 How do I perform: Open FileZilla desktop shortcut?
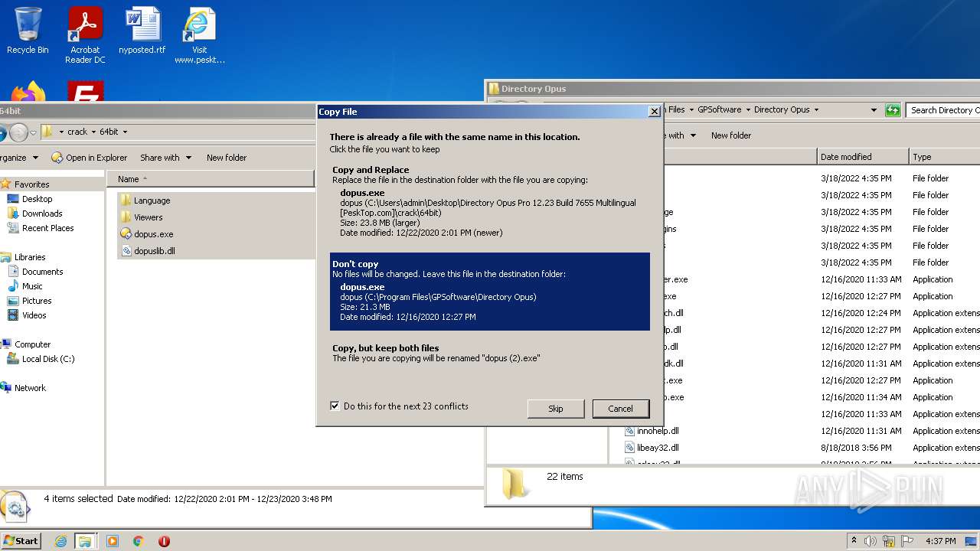85,91
